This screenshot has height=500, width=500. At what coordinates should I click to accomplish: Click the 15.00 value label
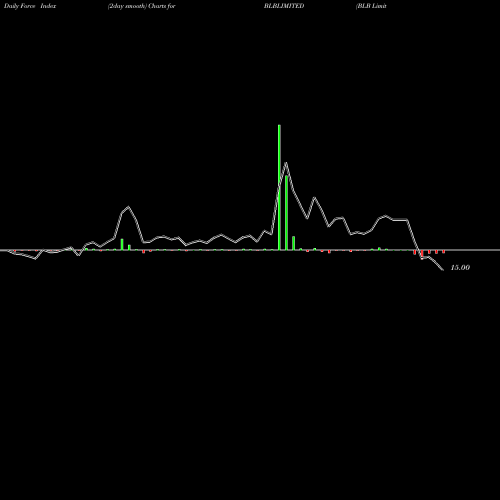pos(460,267)
